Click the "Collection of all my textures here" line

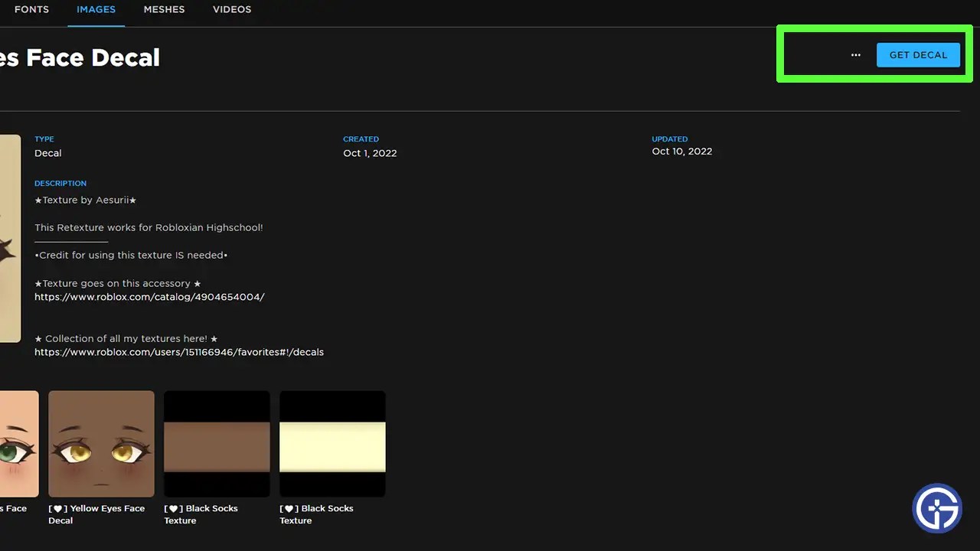click(x=126, y=338)
